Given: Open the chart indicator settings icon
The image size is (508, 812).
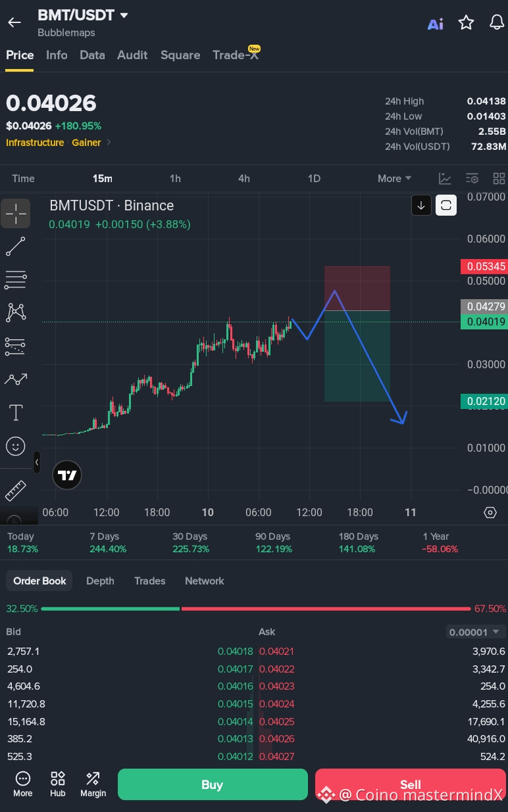Looking at the screenshot, I should 472,179.
